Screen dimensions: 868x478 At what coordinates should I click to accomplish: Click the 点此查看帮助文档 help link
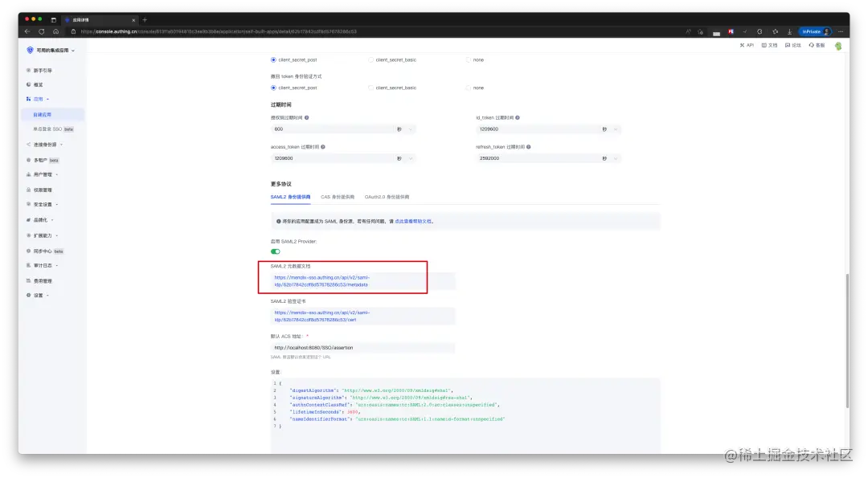click(x=413, y=221)
